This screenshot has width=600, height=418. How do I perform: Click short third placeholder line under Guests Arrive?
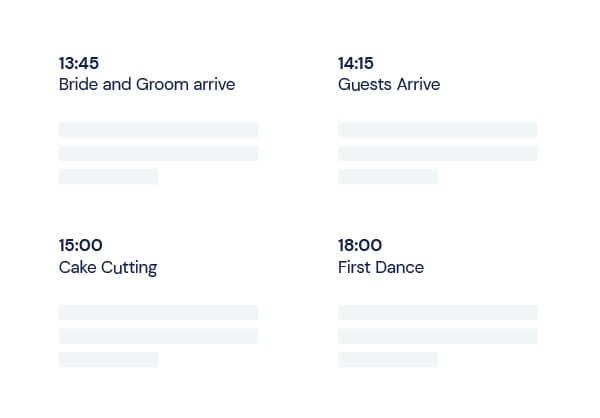(387, 177)
